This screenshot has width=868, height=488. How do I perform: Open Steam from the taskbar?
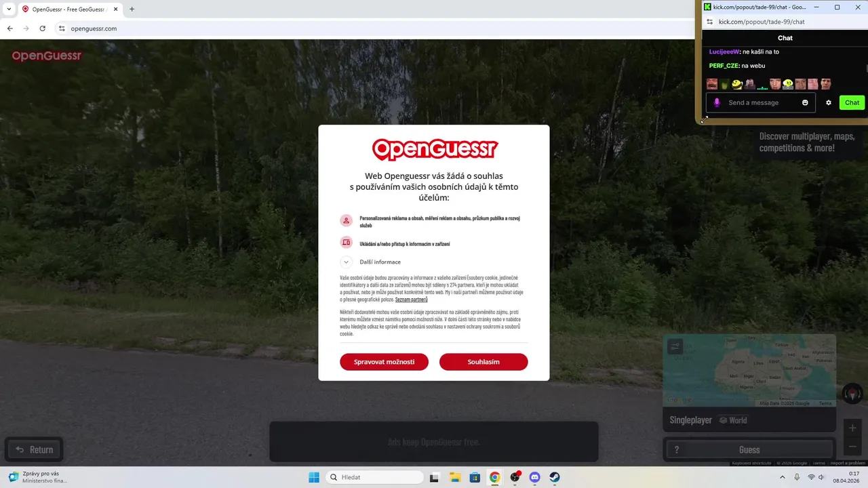(554, 477)
